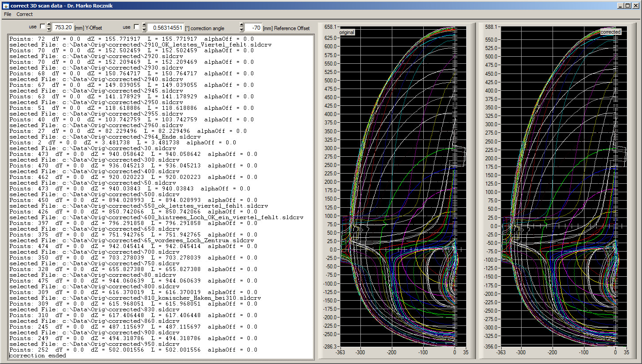Tick the 'use' checkbox for correction angle
This screenshot has height=364, width=642.
pyautogui.click(x=136, y=27)
